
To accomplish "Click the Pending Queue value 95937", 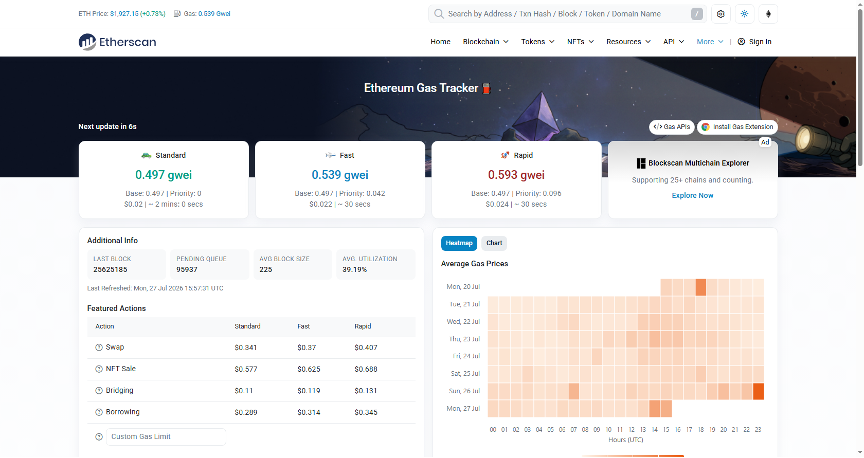I will pyautogui.click(x=187, y=270).
